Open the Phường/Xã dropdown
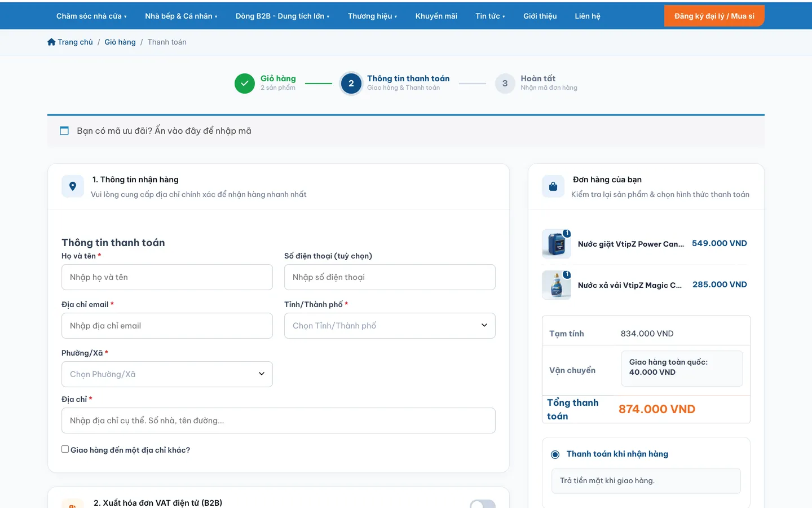 point(167,374)
